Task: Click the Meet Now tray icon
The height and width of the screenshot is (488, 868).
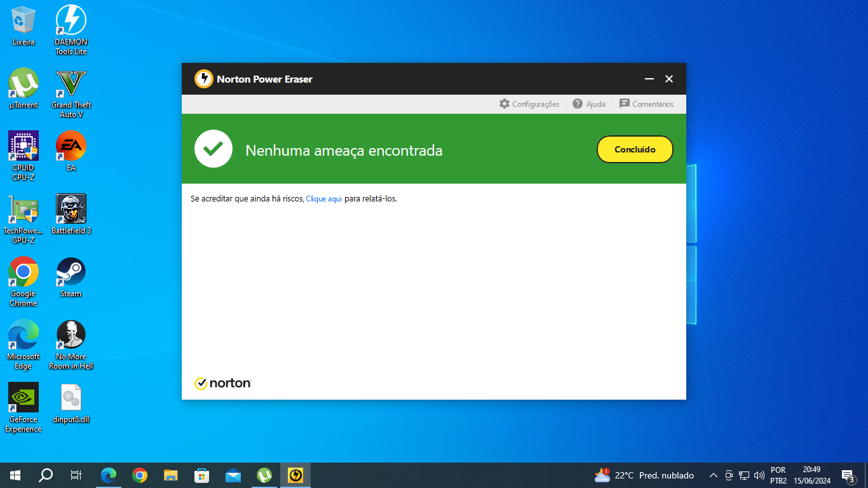Action: (x=729, y=475)
